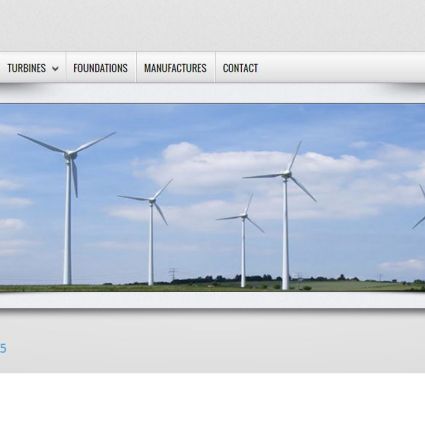Click the blank white area below footer
Viewport: 425px width, 425px height.
pyautogui.click(x=212, y=399)
